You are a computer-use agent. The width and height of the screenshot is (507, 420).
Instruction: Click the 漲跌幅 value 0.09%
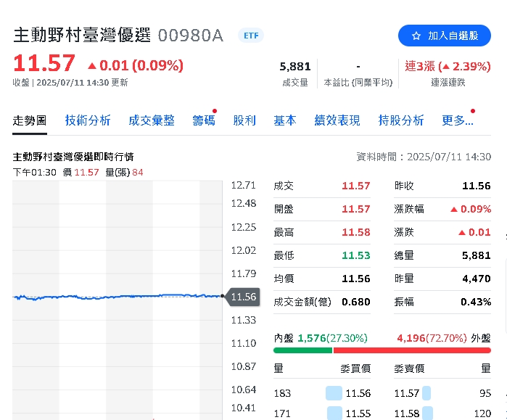tap(471, 209)
